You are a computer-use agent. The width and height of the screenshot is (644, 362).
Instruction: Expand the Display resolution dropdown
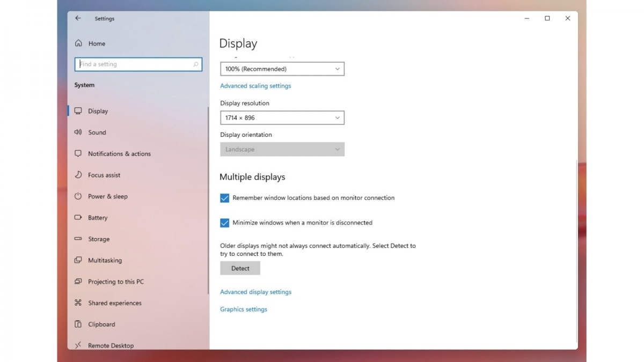coord(282,118)
